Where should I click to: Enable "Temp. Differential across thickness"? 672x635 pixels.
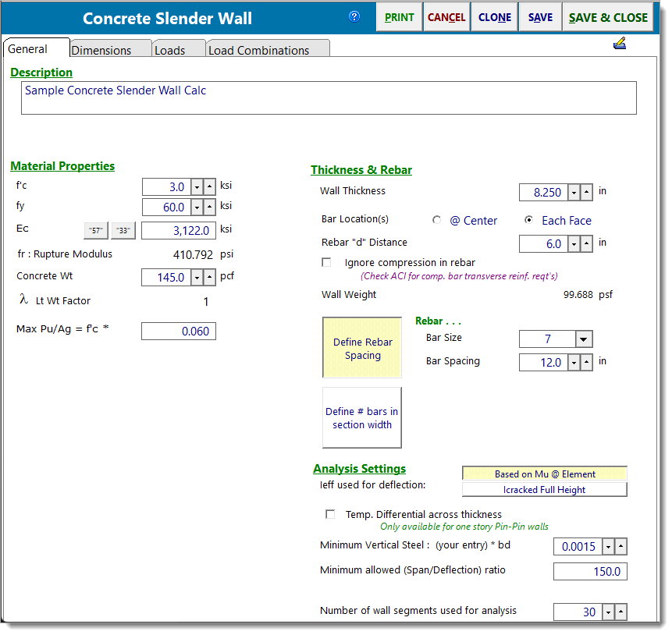point(329,514)
